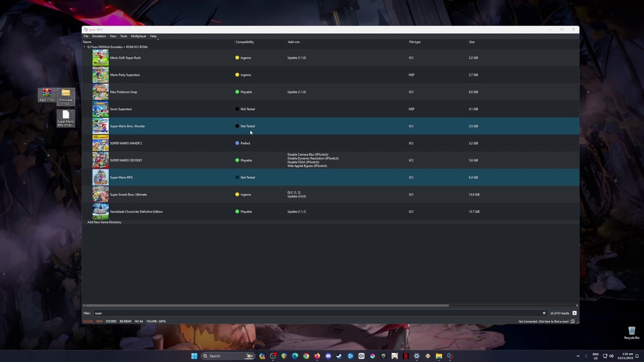Image resolution: width=644 pixels, height=362 pixels.
Task: Click the Super Mario RPG game icon
Action: coord(100,177)
